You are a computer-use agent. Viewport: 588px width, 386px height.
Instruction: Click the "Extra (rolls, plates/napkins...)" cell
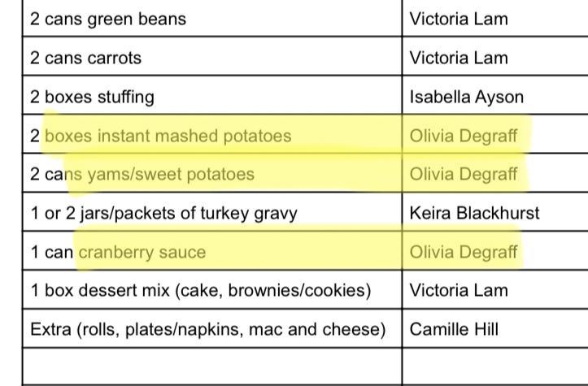click(207, 329)
